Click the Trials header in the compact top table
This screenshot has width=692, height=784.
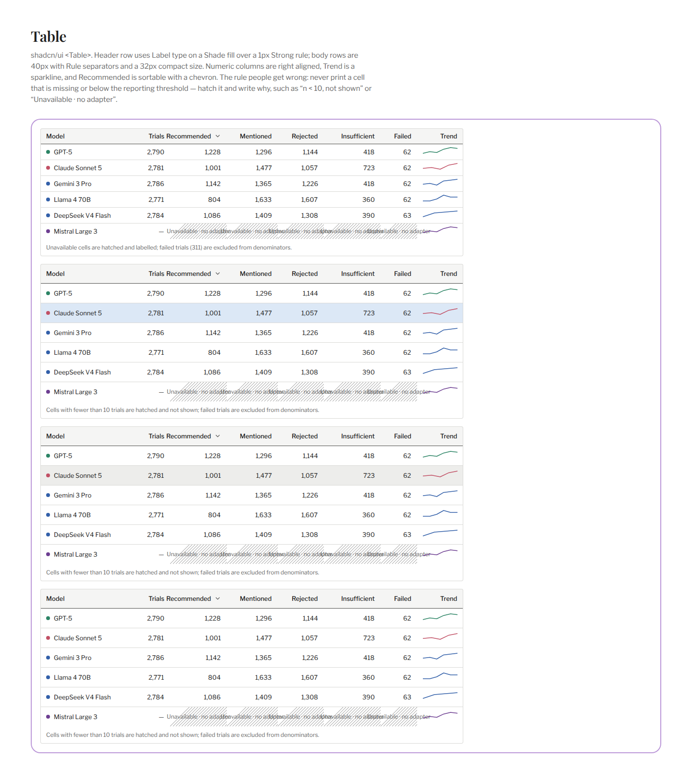coord(156,137)
